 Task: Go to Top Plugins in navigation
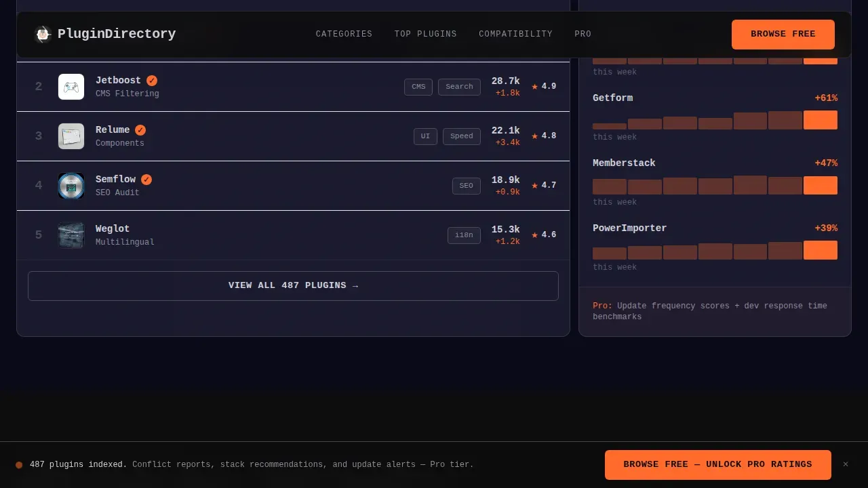426,34
